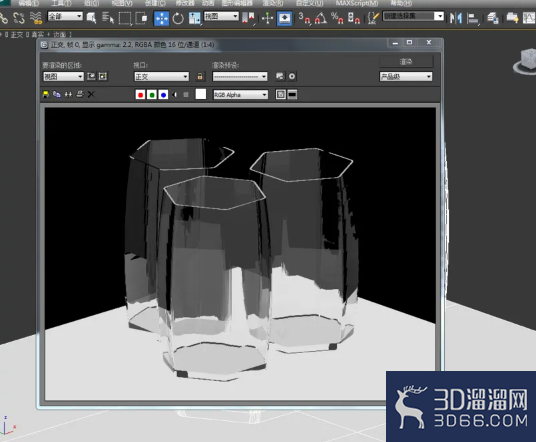
Task: Toggle the Display Alpha Channel button
Action: coord(175,95)
